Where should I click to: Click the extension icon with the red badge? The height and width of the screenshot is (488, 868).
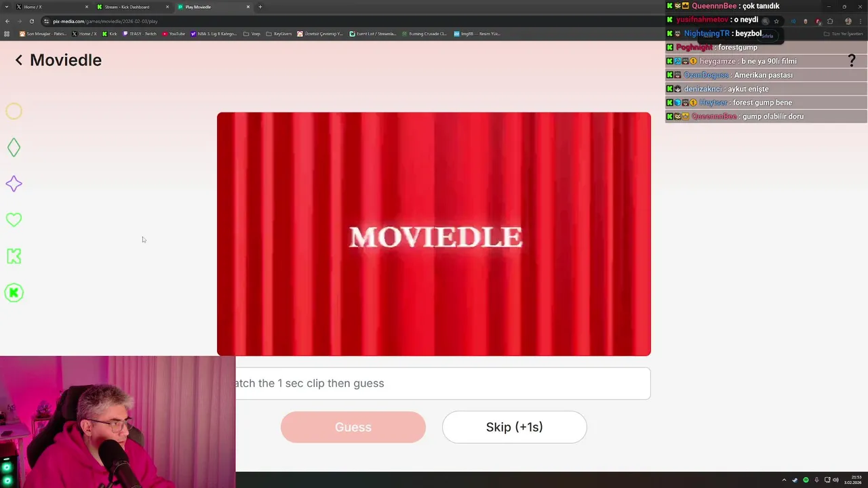(818, 22)
